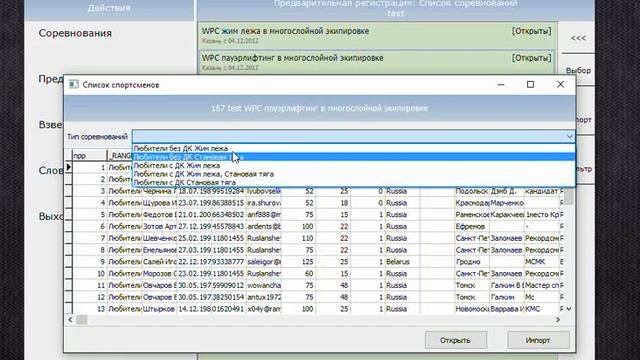Click the name cell Салей Иго
The height and width of the screenshot is (360, 640).
click(159, 262)
